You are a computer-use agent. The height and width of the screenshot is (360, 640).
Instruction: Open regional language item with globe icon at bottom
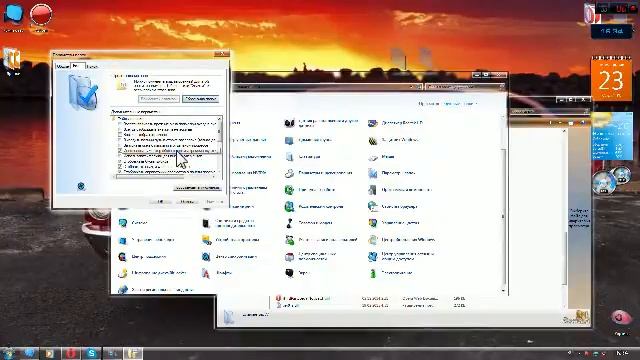155,289
